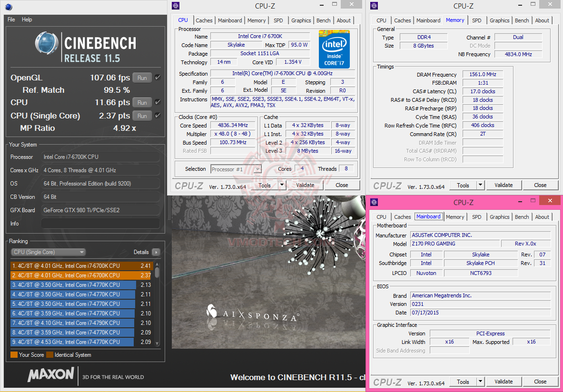Toggle the checkmark next to OpenGL Run
The height and width of the screenshot is (392, 563).
158,77
